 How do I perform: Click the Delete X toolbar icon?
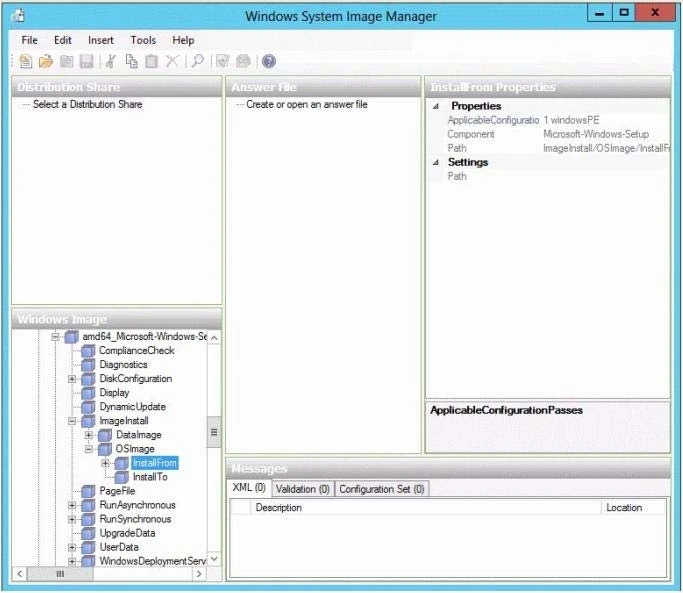(172, 62)
